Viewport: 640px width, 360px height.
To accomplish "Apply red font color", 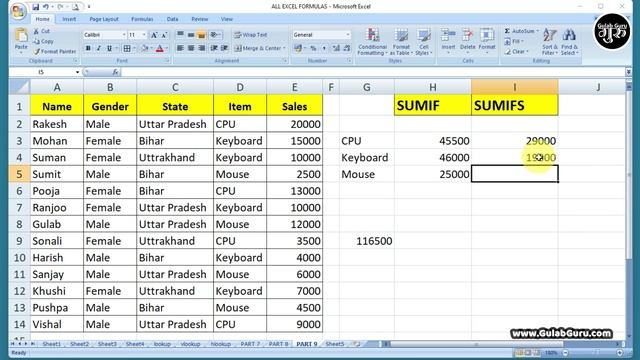I will 160,49.
